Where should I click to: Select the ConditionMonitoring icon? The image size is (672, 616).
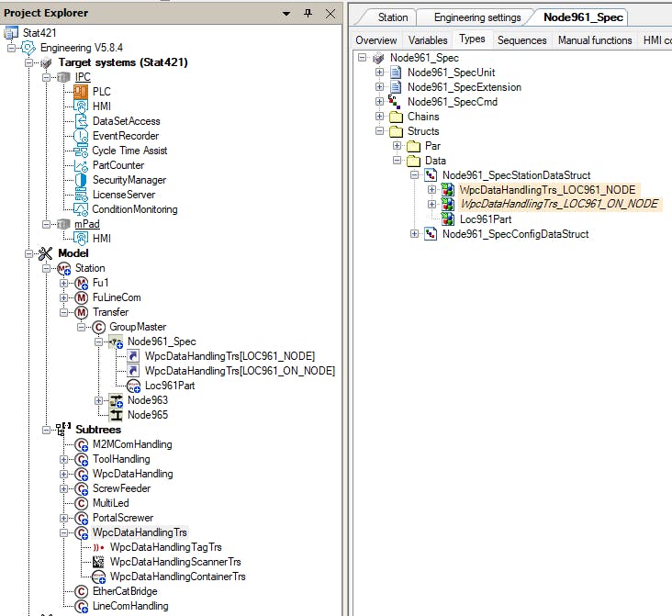click(x=81, y=209)
